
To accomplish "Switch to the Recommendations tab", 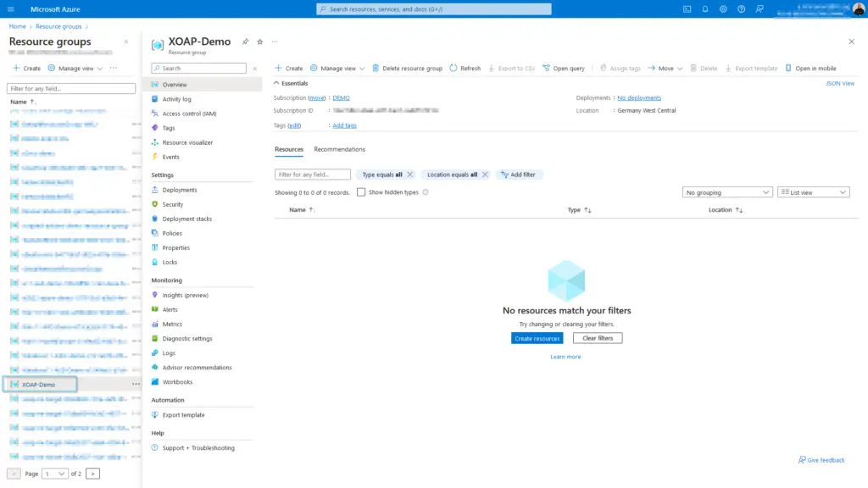I will pos(339,149).
